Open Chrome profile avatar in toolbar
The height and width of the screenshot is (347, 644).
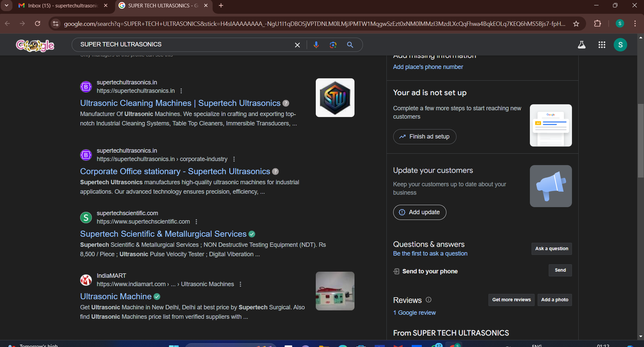(620, 24)
